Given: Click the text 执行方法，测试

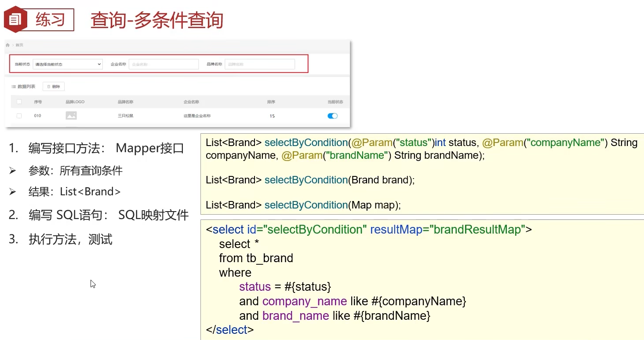Looking at the screenshot, I should [x=70, y=239].
